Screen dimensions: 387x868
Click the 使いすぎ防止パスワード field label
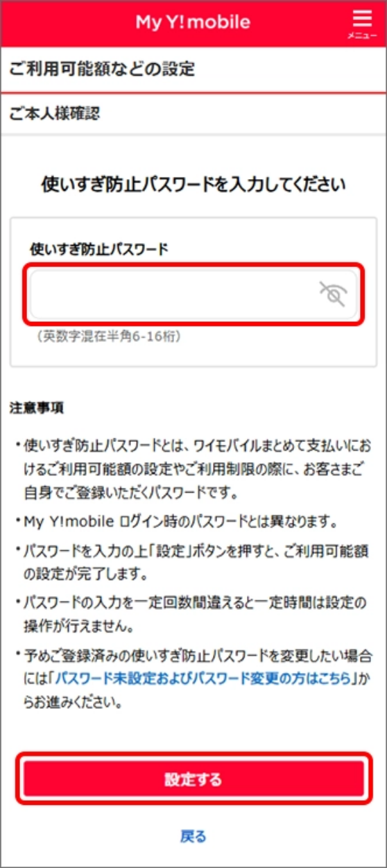pyautogui.click(x=99, y=248)
